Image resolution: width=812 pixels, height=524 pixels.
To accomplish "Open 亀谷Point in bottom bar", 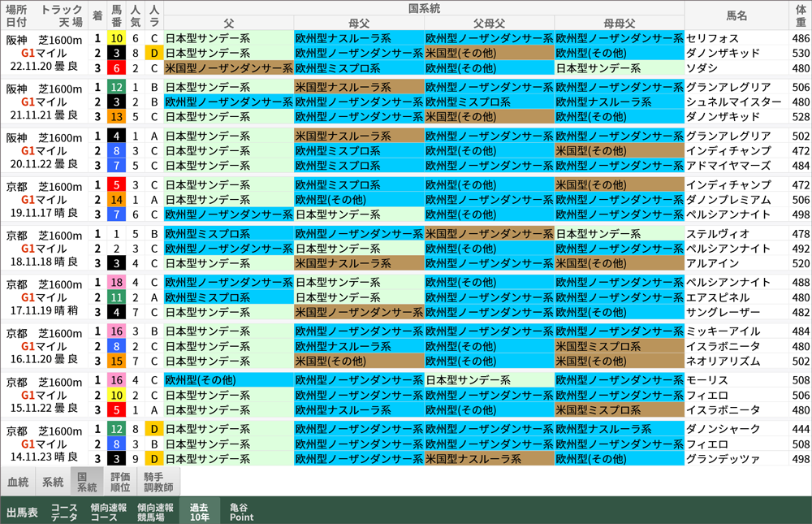I will (241, 512).
